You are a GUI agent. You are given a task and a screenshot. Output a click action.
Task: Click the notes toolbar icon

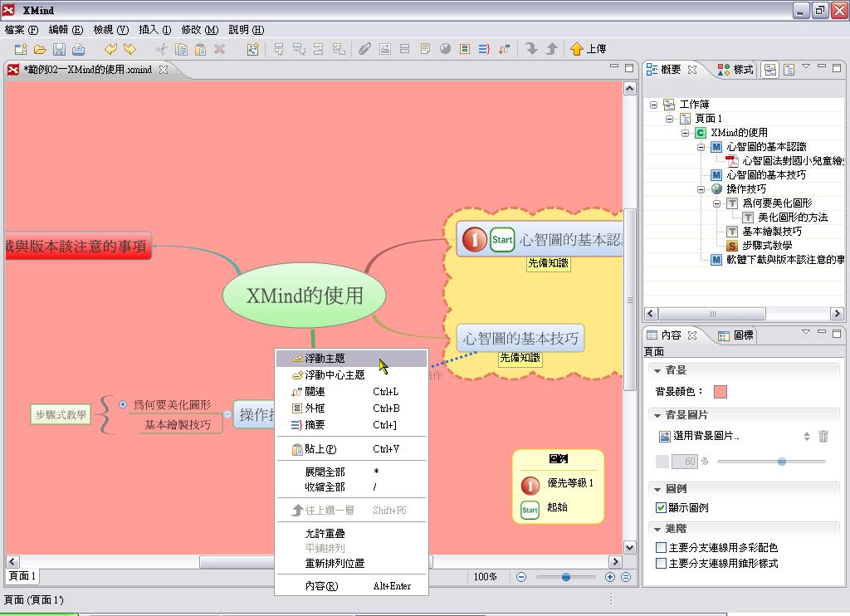(425, 49)
